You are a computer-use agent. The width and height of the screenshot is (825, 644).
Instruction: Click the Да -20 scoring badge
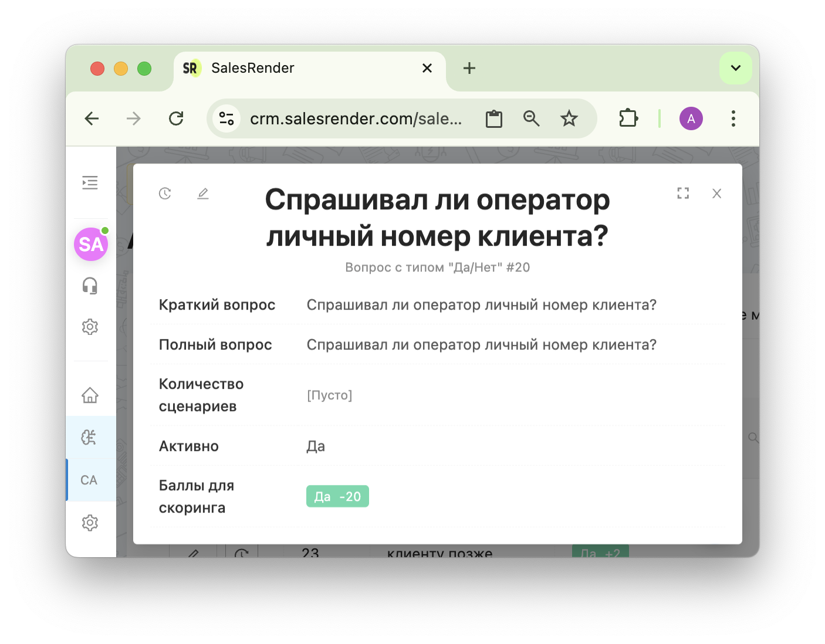[337, 496]
